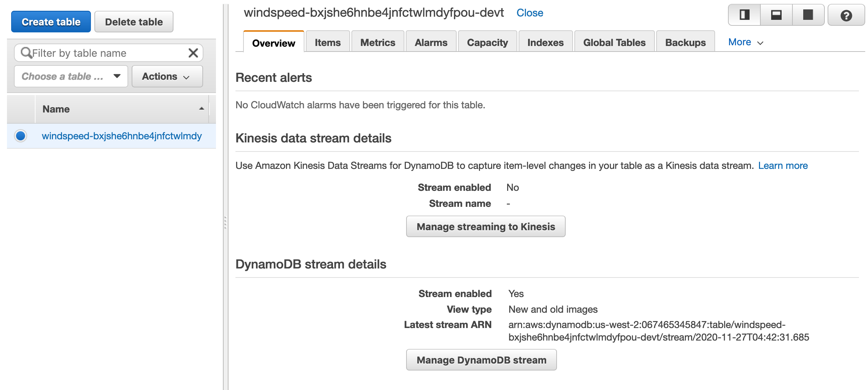Open the Choose a table dropdown

click(71, 76)
